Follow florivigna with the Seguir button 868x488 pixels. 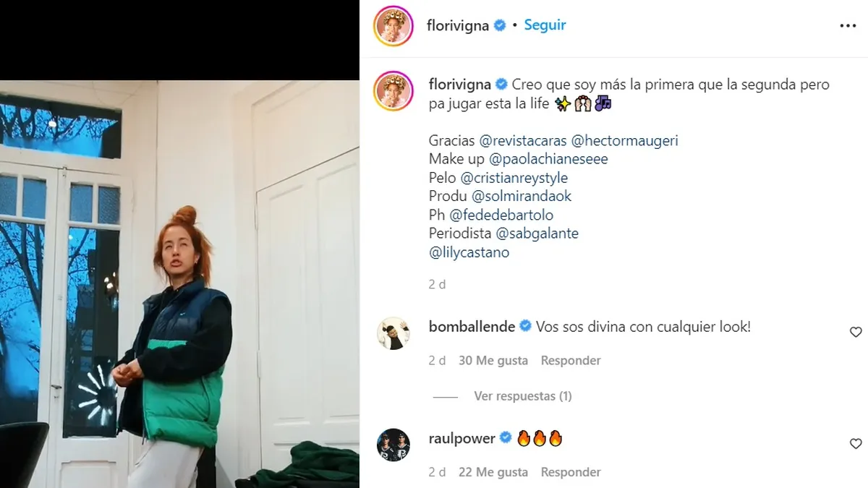click(x=545, y=25)
